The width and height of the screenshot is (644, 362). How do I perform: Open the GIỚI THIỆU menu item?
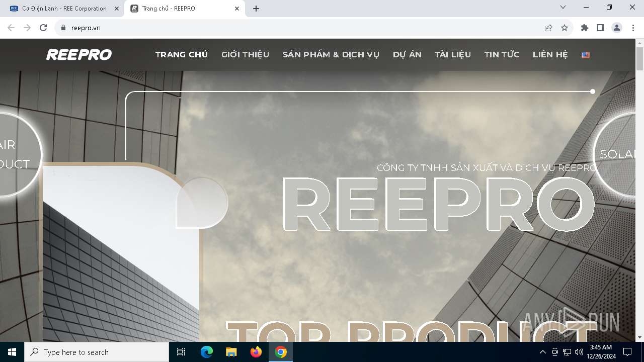[246, 54]
